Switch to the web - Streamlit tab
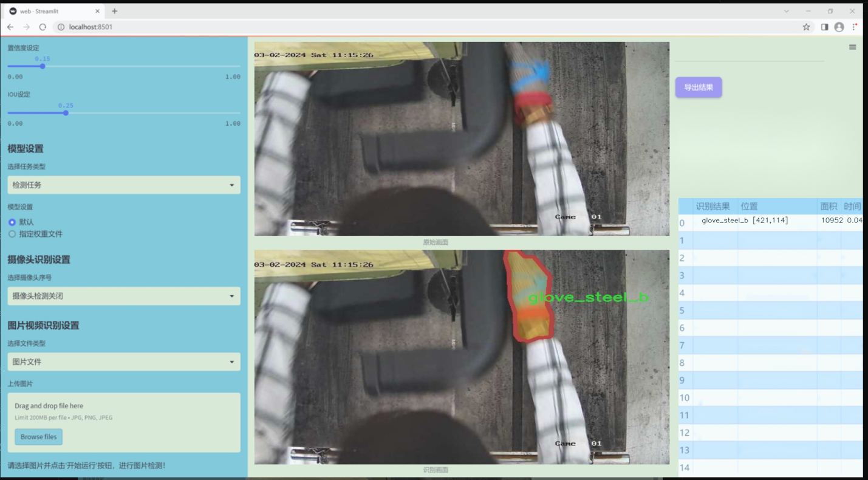This screenshot has height=480, width=868. tap(55, 11)
